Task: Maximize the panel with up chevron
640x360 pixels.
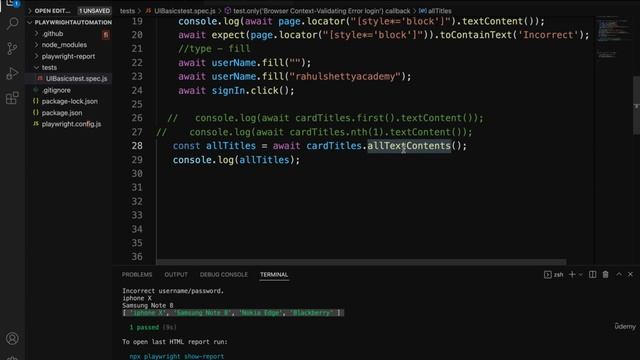Action: (x=619, y=275)
